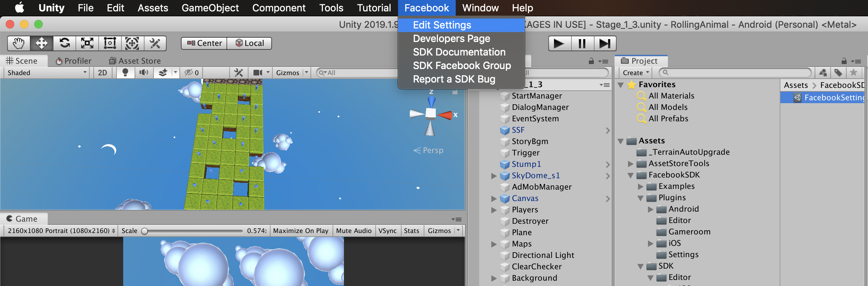Open component tools icon in Scene bar

point(238,73)
